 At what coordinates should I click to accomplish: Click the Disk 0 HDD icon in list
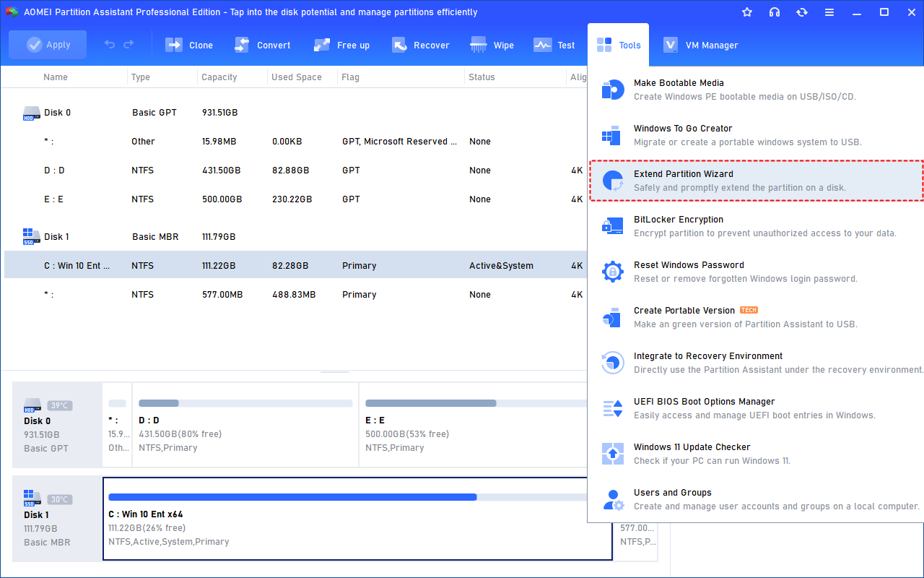tap(31, 113)
